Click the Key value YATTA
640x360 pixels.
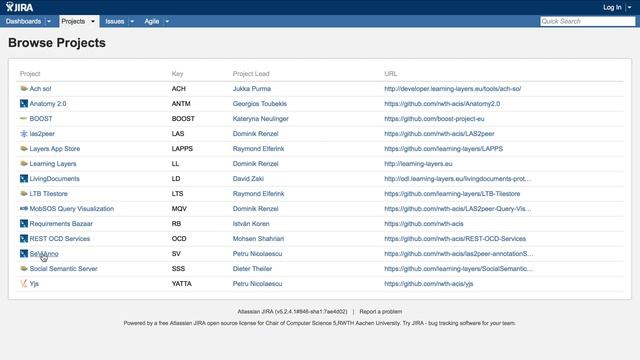[x=181, y=284]
